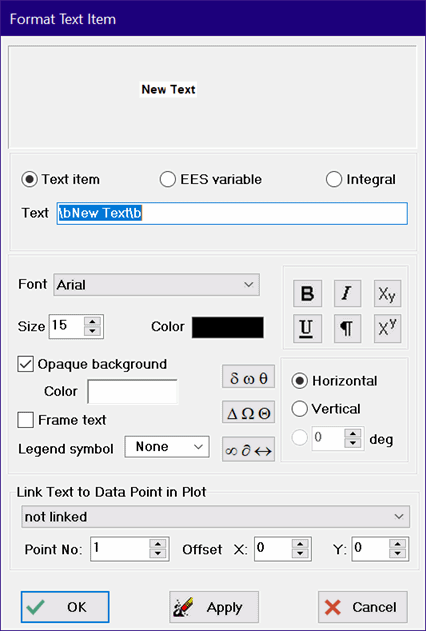The image size is (426, 631).
Task: Open the not linked plot dropdown
Action: 216,517
